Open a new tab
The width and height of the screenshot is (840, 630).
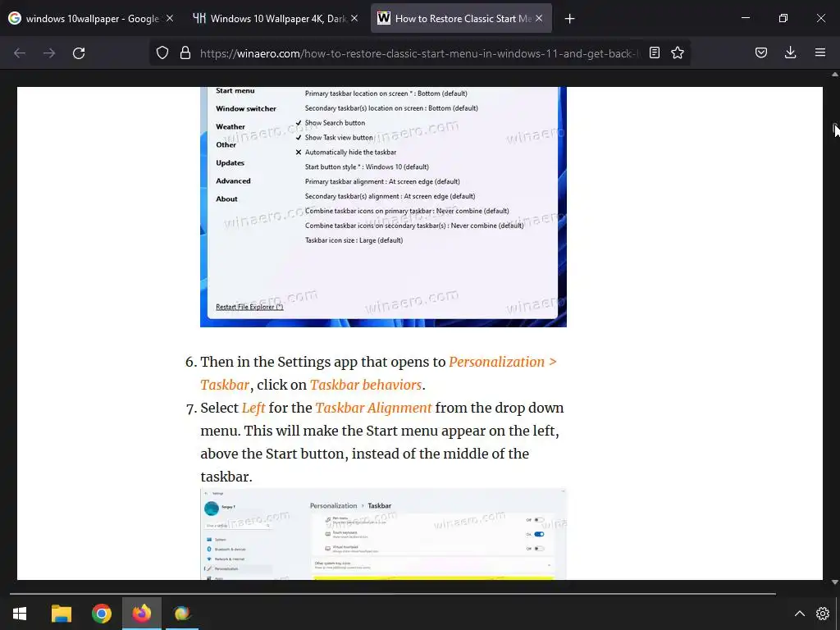pos(569,19)
